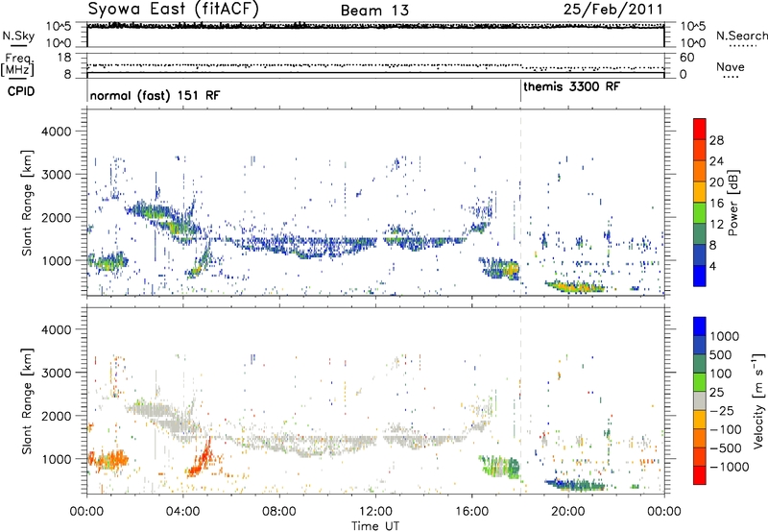Click the '04:00' time axis label
768x532 pixels.
(183, 512)
